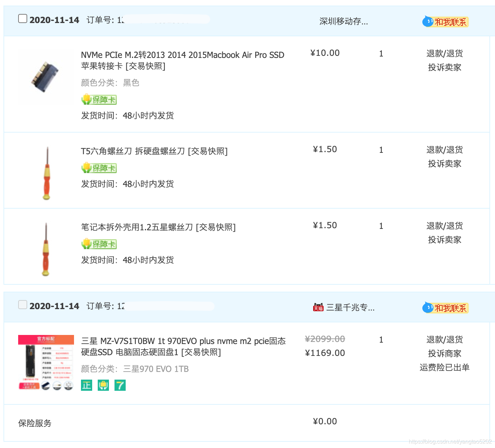Click 投诉卖家 for the T5六角螺丝刀
495x448 pixels.
pyautogui.click(x=444, y=164)
